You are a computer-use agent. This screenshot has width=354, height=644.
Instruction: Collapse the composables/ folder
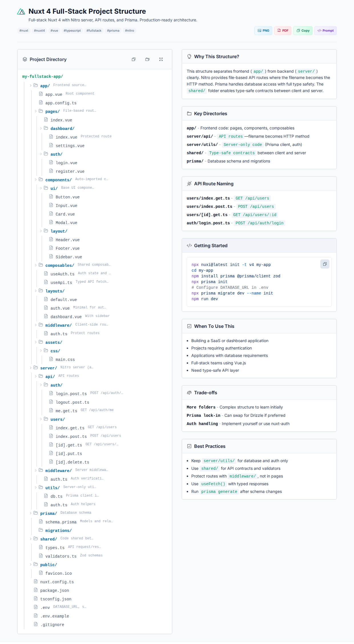tap(36, 265)
